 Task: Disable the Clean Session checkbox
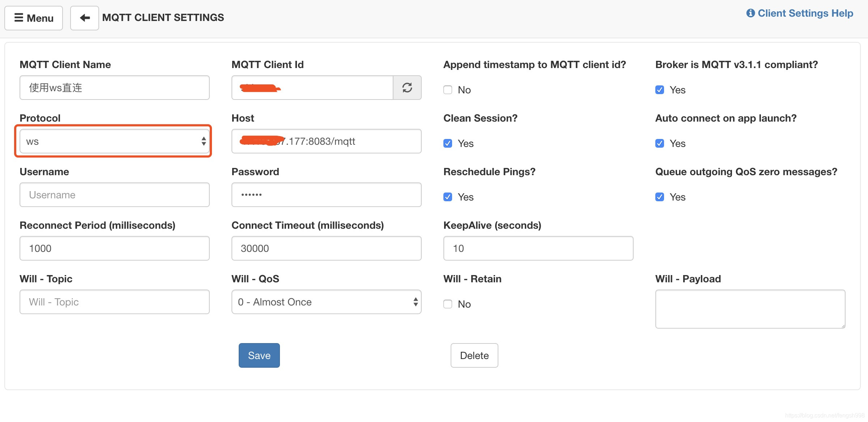tap(448, 143)
